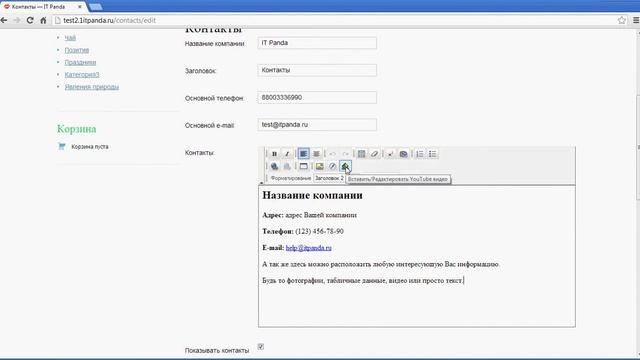
Task: Reload the page in the browser
Action: pos(30,20)
